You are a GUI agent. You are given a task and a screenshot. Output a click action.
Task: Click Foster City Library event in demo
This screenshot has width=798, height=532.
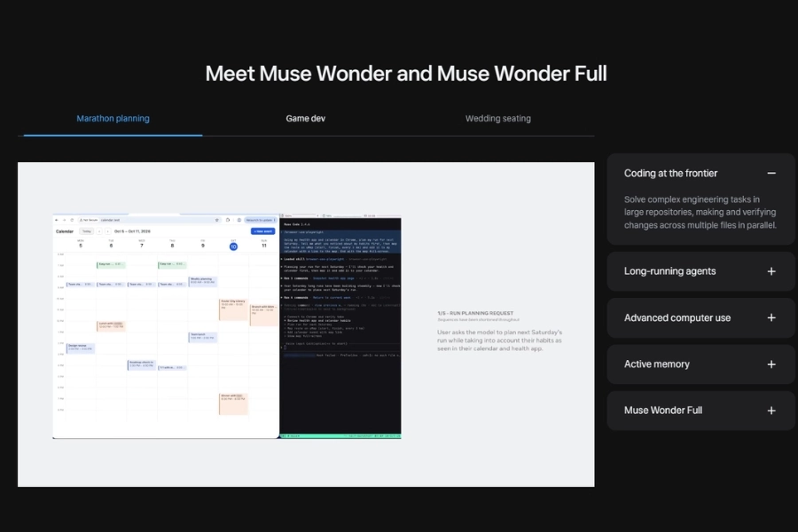pyautogui.click(x=233, y=309)
